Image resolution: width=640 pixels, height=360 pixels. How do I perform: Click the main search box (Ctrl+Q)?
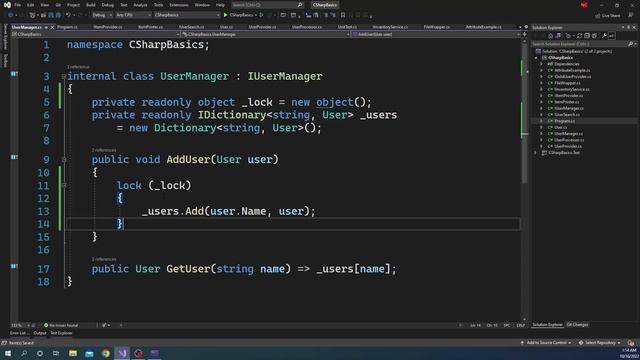pyautogui.click(x=267, y=5)
